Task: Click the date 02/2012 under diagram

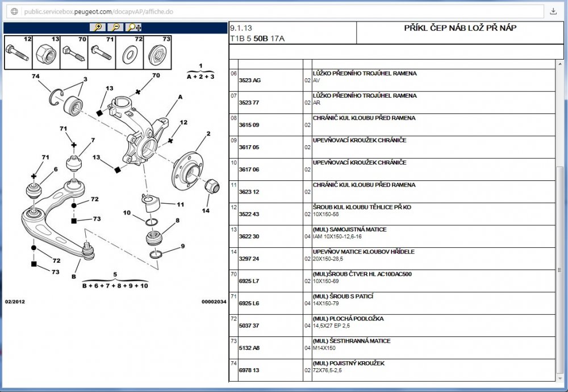Action: tap(15, 301)
